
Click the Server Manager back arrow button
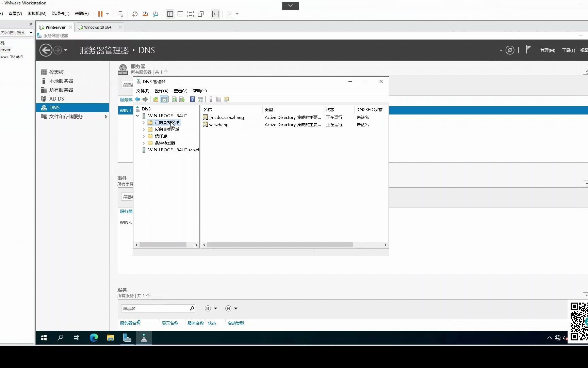(x=46, y=50)
